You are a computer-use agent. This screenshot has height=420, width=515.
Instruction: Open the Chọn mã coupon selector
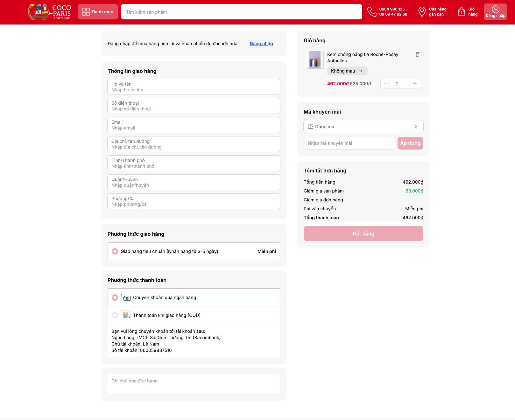tap(363, 127)
